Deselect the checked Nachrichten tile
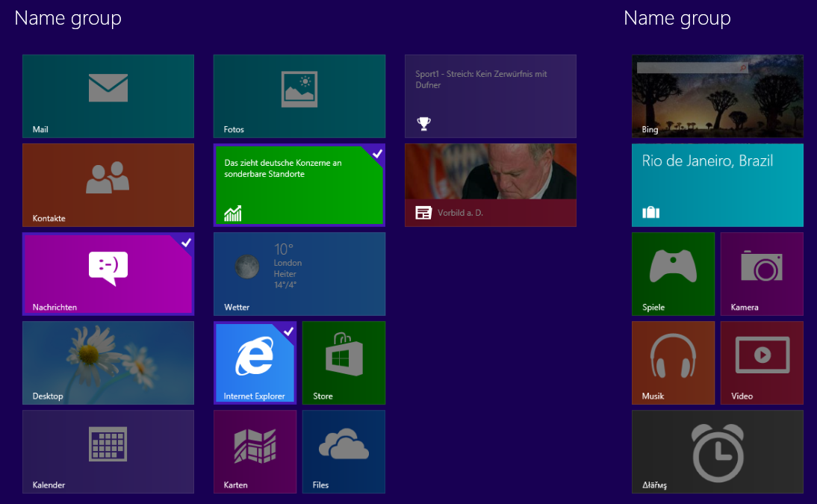 pos(108,273)
